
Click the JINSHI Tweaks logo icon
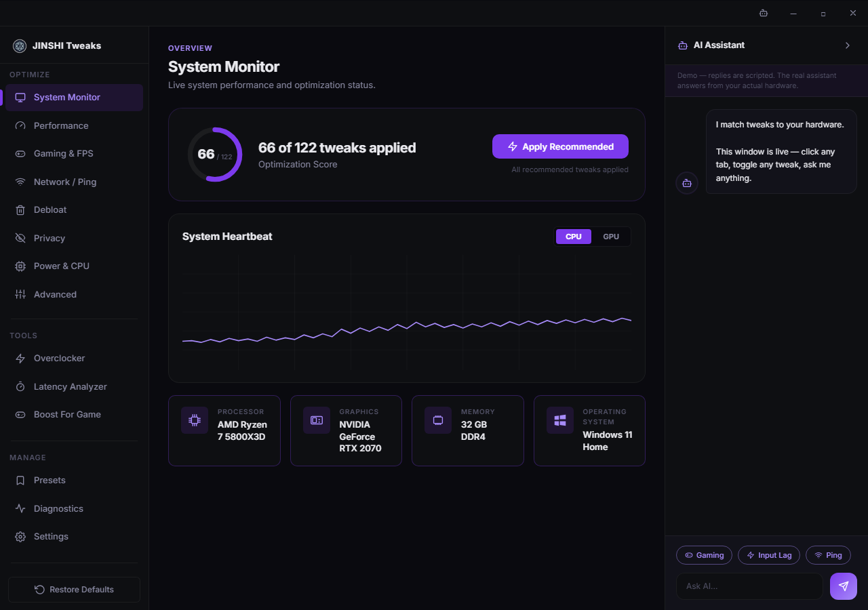click(x=20, y=46)
